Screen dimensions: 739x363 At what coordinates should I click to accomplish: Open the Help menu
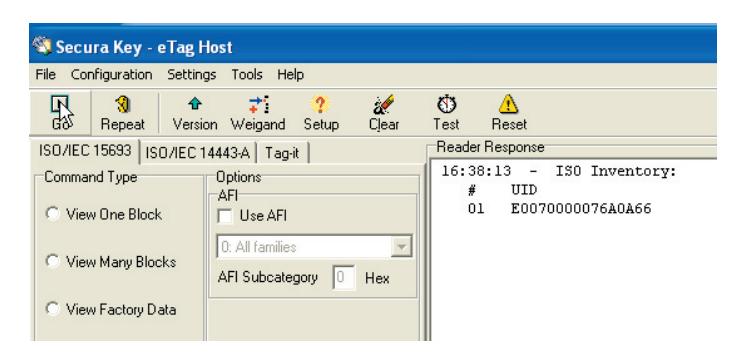[x=290, y=74]
